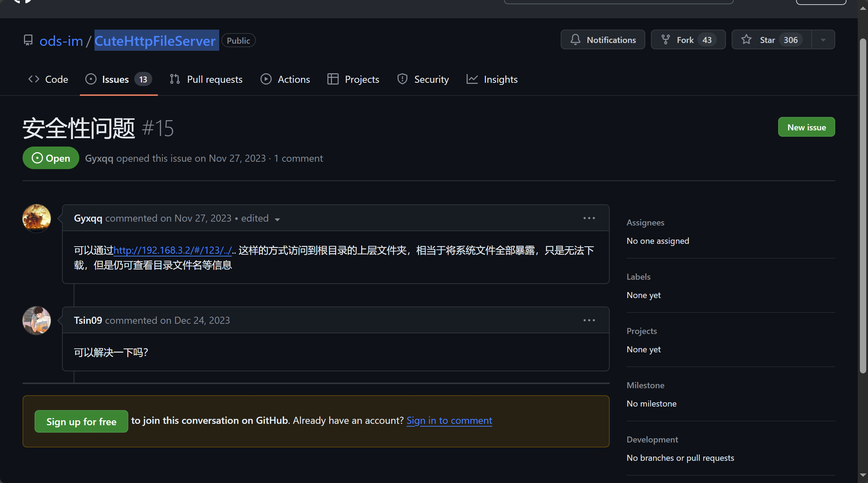
Task: Click the star count badge 306
Action: coord(791,40)
